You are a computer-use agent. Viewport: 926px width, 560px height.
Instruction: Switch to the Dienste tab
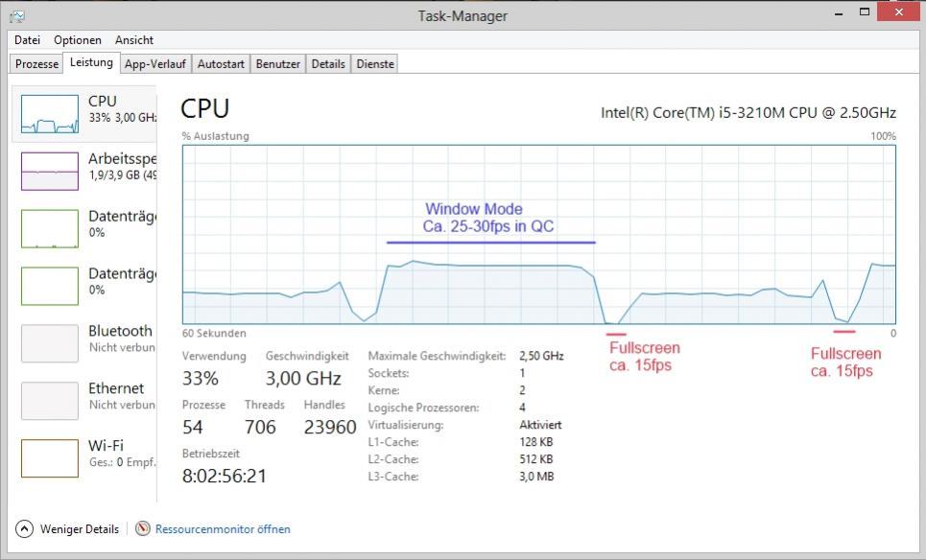click(375, 64)
